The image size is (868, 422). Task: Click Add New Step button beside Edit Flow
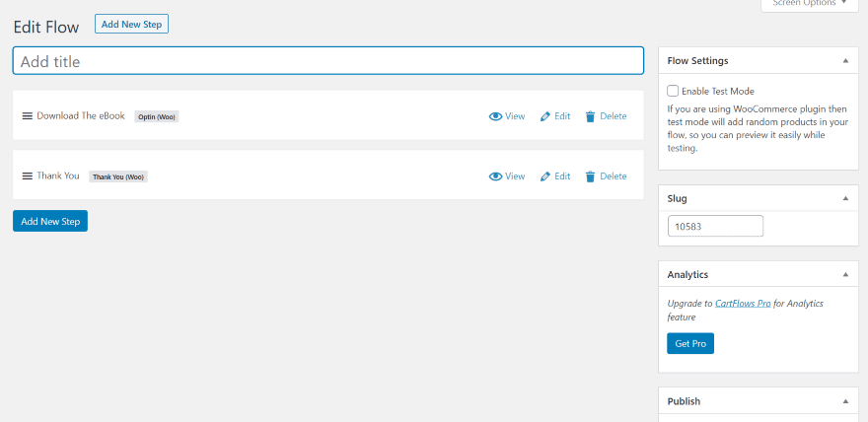(x=131, y=24)
